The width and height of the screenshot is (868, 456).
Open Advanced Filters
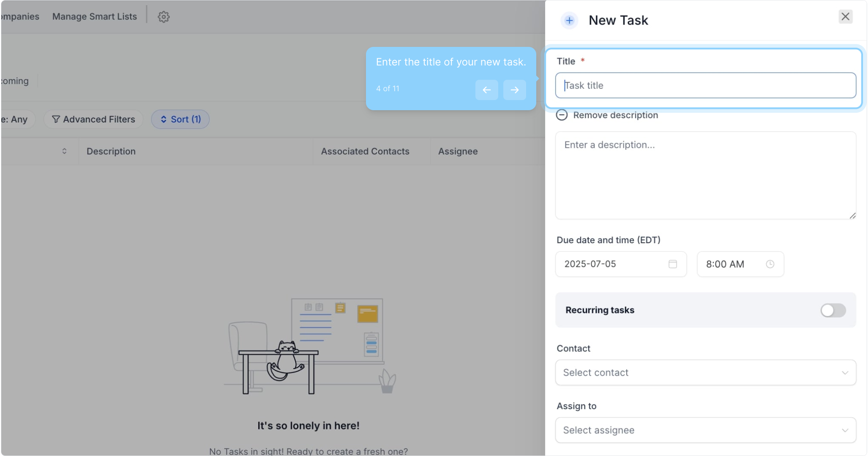pos(93,119)
